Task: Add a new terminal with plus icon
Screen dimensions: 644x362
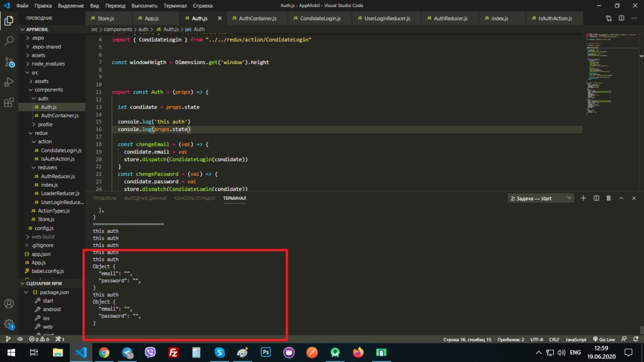Action: point(584,198)
